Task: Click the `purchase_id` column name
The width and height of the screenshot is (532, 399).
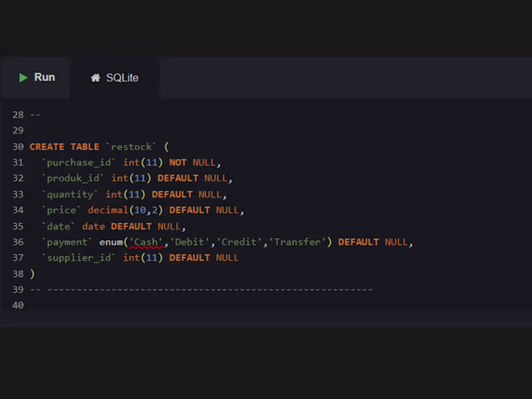Action: pyautogui.click(x=78, y=162)
